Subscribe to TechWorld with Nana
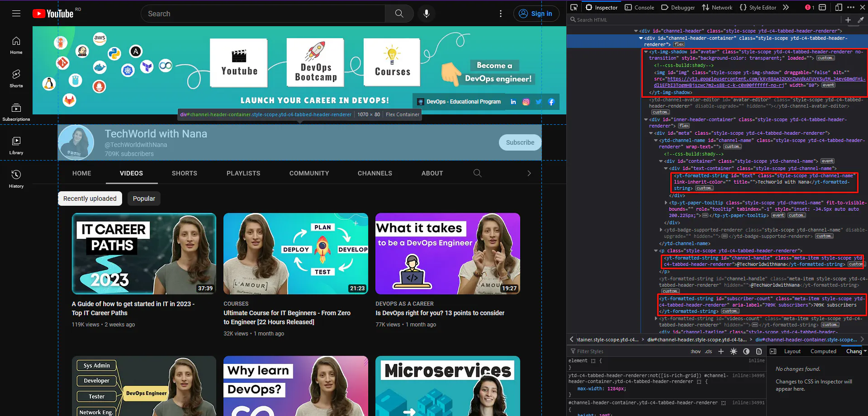This screenshot has height=416, width=868. point(520,142)
